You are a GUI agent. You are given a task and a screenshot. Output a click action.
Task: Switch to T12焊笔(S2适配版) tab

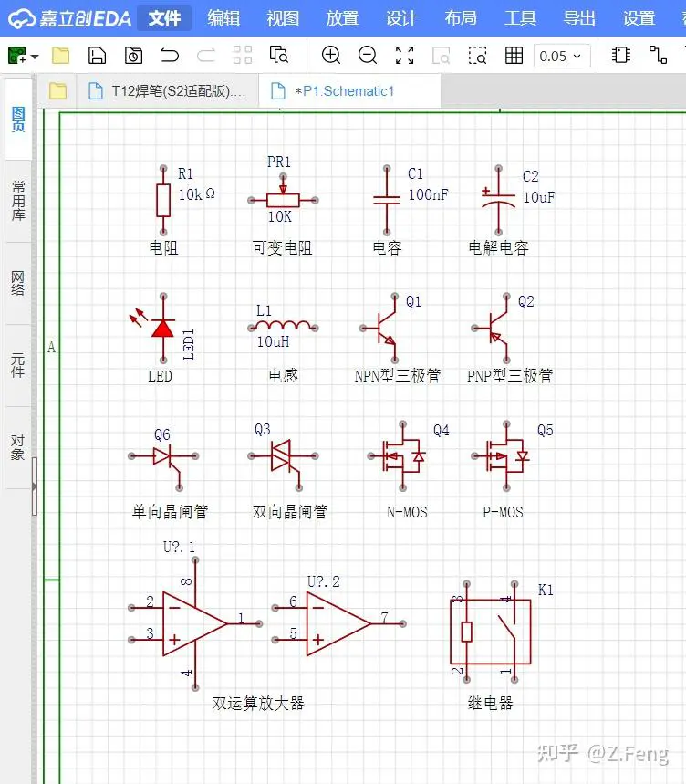(168, 91)
